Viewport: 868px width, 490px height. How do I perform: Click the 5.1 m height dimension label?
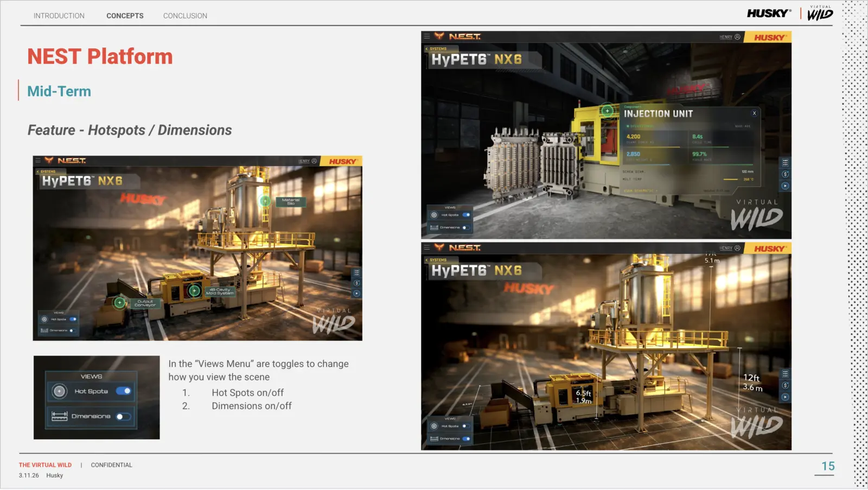click(712, 260)
